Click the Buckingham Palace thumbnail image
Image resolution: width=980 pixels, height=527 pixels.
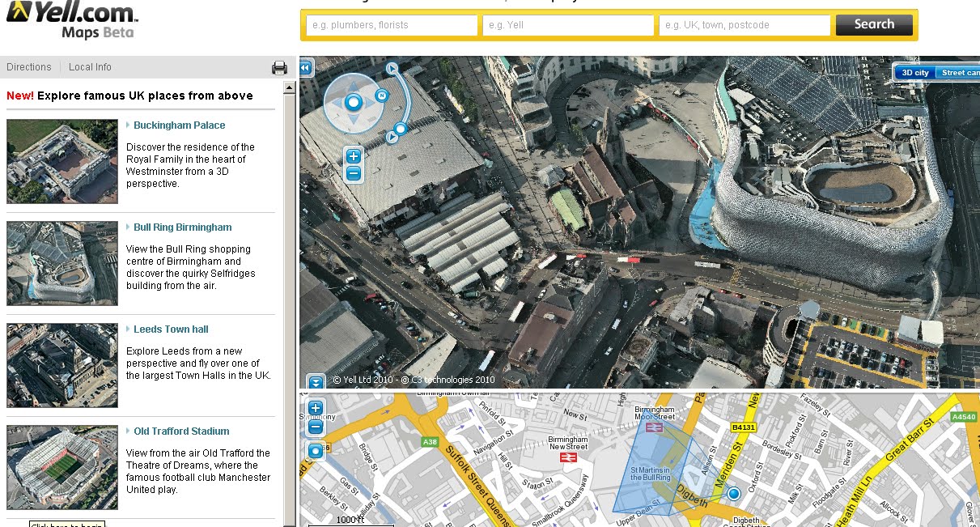pyautogui.click(x=62, y=162)
